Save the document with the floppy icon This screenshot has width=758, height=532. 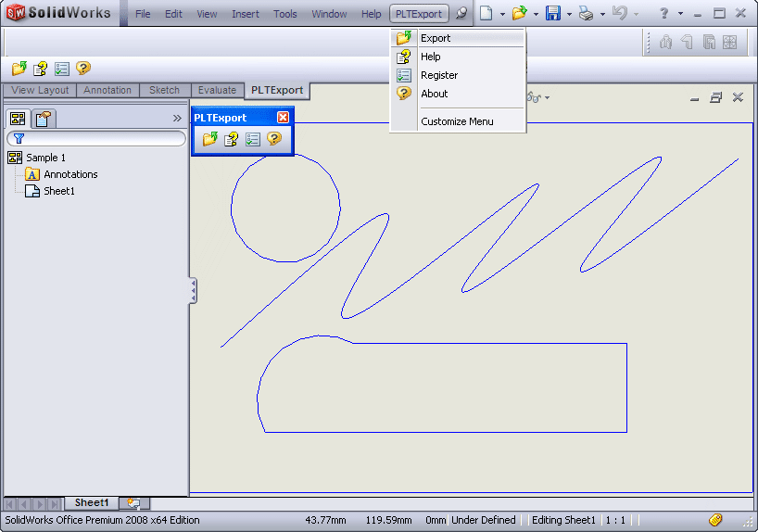point(552,13)
